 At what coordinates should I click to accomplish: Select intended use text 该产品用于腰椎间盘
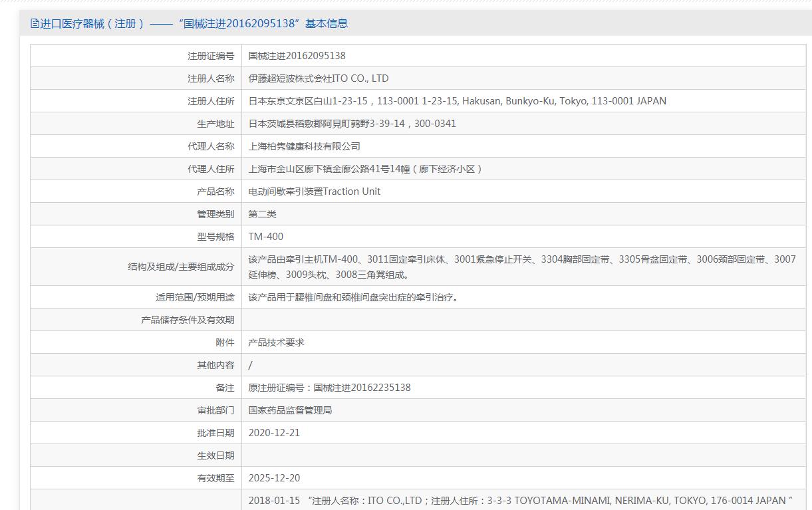point(353,297)
